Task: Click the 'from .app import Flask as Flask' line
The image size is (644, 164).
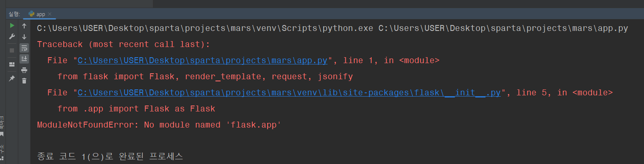Action: 136,109
